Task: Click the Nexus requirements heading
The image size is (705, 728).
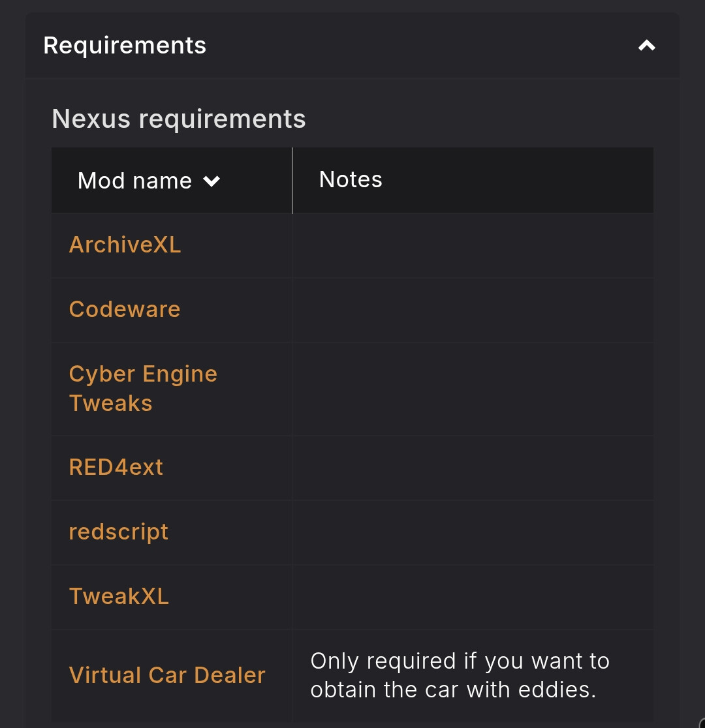Action: click(179, 119)
